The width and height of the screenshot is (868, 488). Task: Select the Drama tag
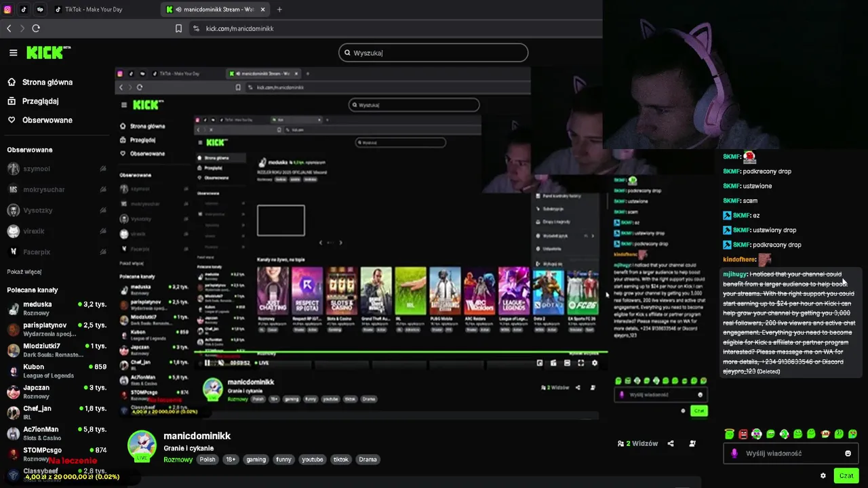click(x=368, y=460)
